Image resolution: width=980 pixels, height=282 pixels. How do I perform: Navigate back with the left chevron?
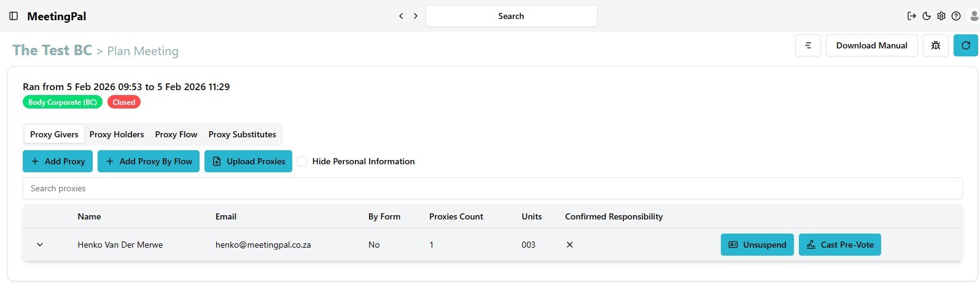coord(401,16)
